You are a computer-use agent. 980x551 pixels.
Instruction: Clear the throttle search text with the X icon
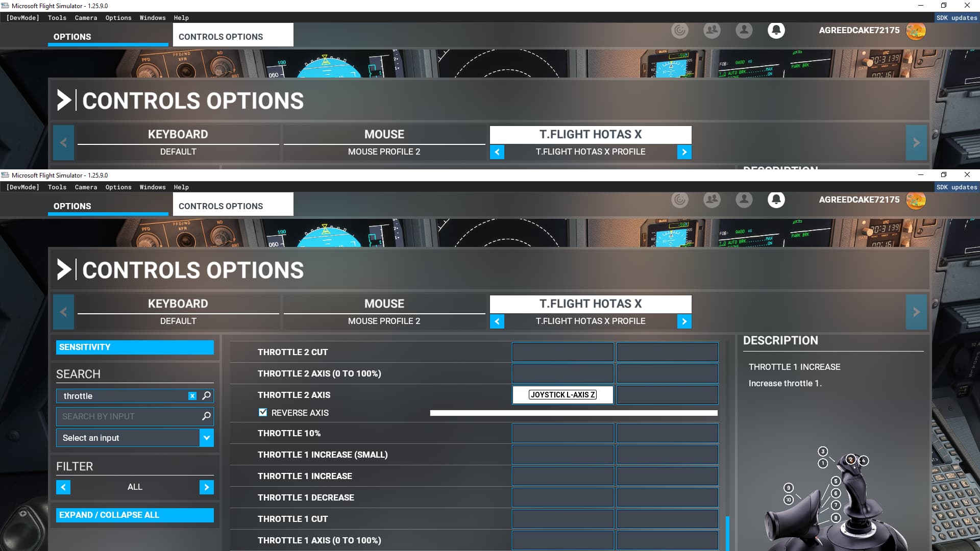click(192, 396)
